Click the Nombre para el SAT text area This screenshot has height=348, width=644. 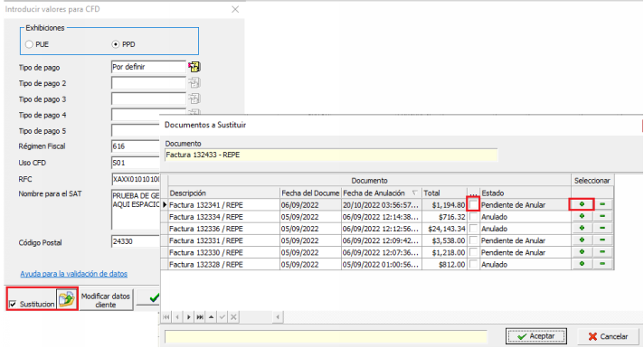tap(135, 210)
